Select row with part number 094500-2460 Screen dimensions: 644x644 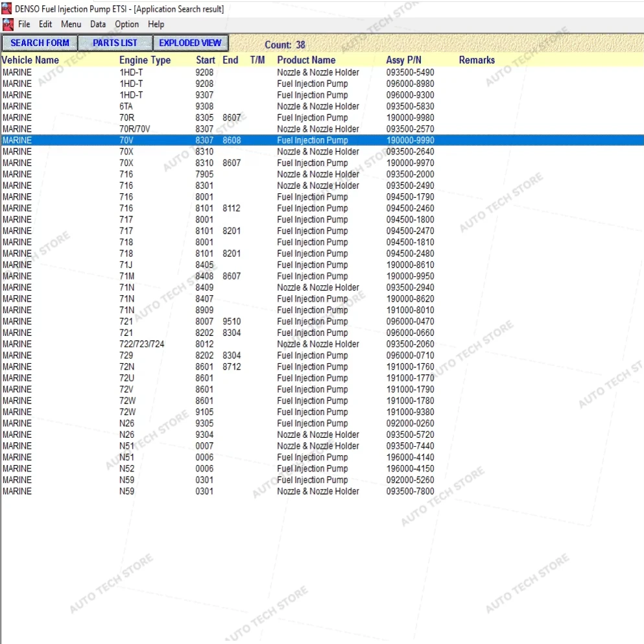322,208
